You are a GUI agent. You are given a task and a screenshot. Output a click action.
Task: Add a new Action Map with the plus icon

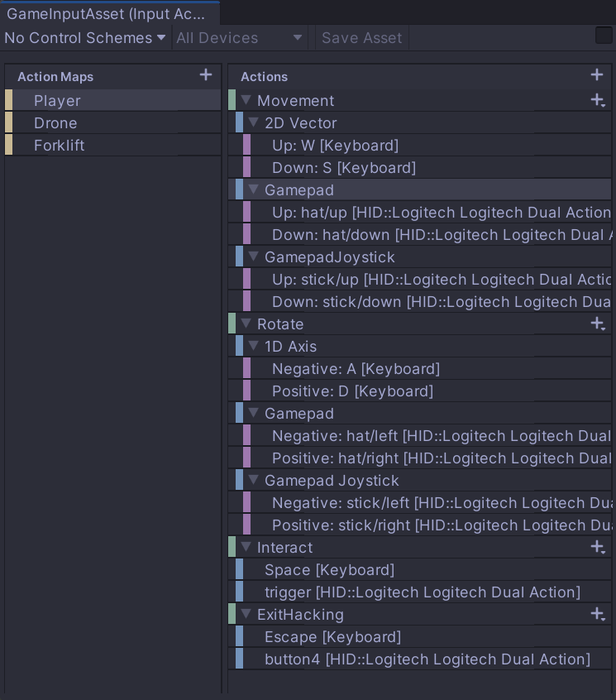coord(206,74)
